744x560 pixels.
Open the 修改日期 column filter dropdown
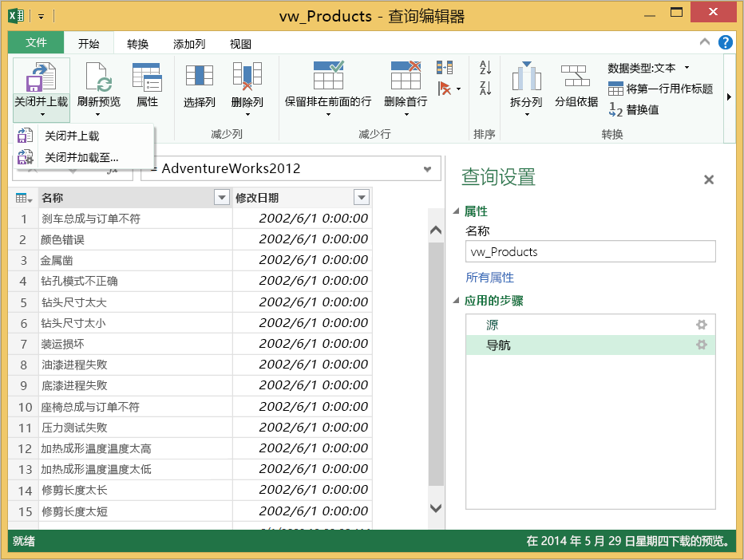pyautogui.click(x=362, y=198)
